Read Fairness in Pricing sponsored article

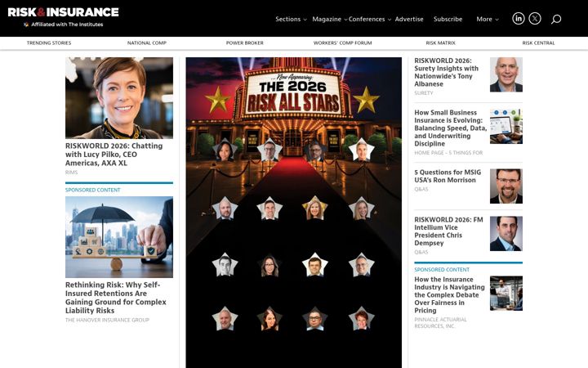(449, 294)
